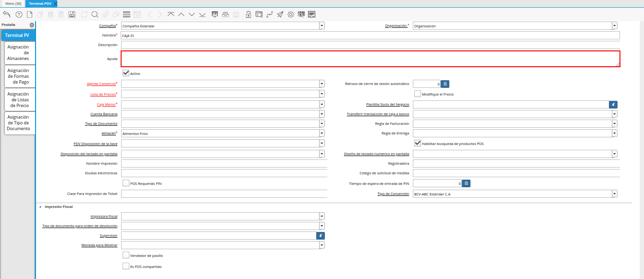Open Zoom Across icon in toolbar

[x=259, y=14]
